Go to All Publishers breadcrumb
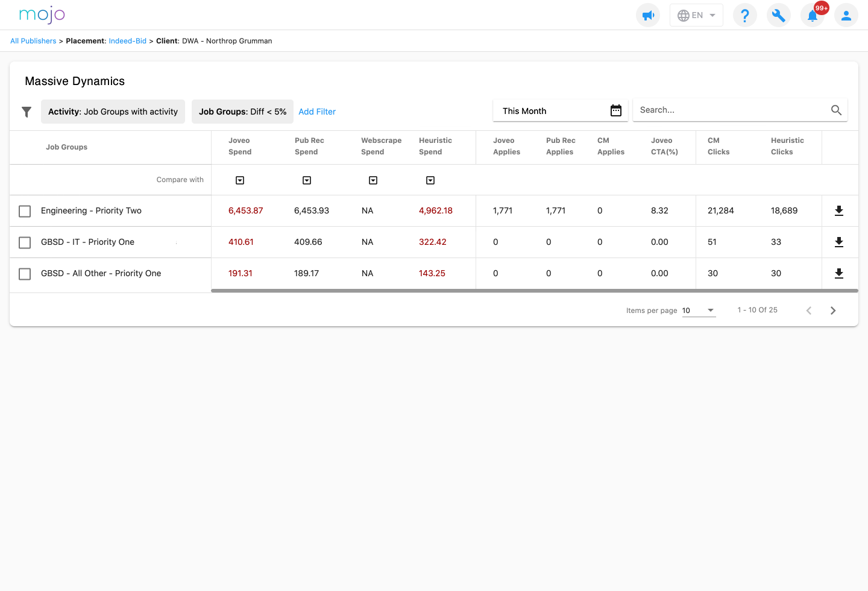 33,41
